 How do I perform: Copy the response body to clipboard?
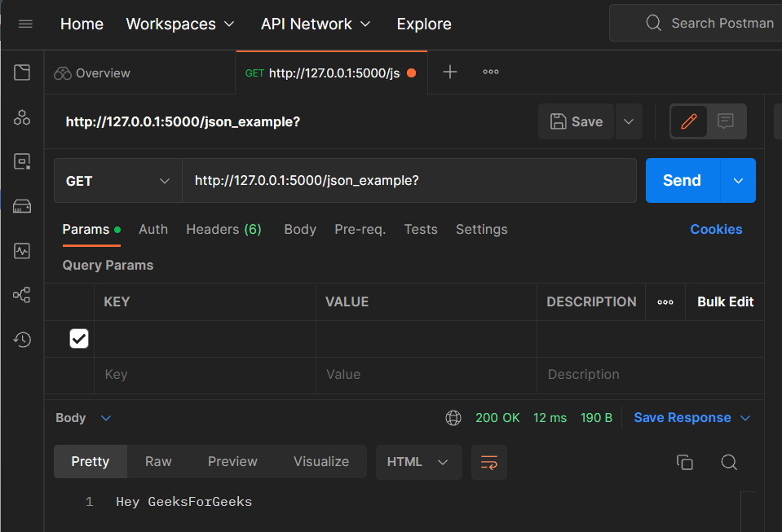(x=685, y=462)
